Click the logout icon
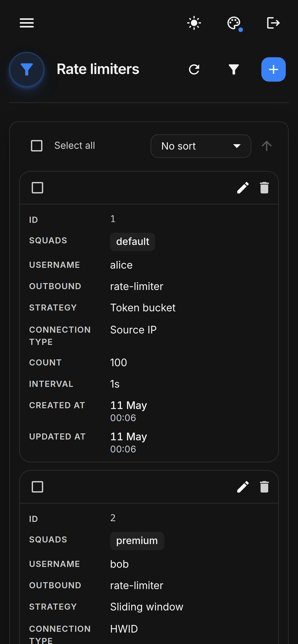This screenshot has width=298, height=644. pos(273,23)
